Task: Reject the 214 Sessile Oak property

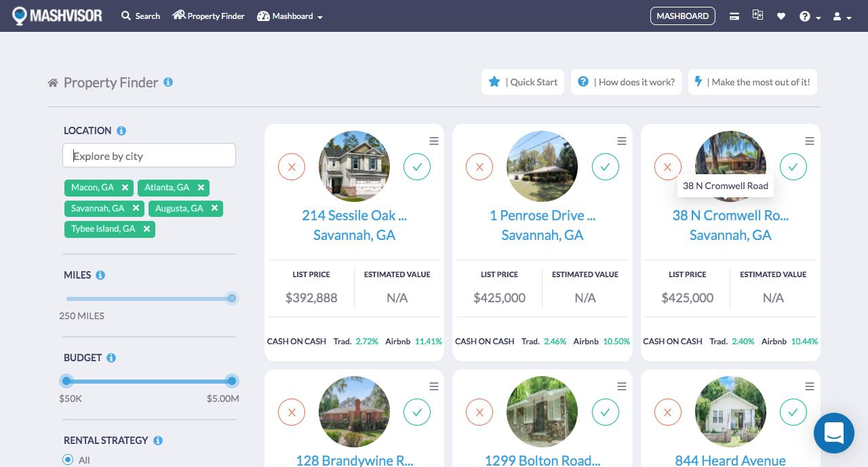Action: [x=292, y=166]
